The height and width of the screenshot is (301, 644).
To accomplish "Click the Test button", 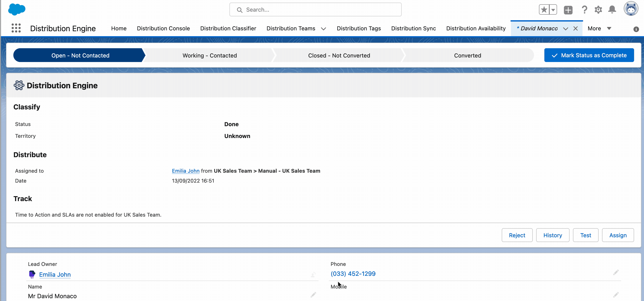I will 585,235.
